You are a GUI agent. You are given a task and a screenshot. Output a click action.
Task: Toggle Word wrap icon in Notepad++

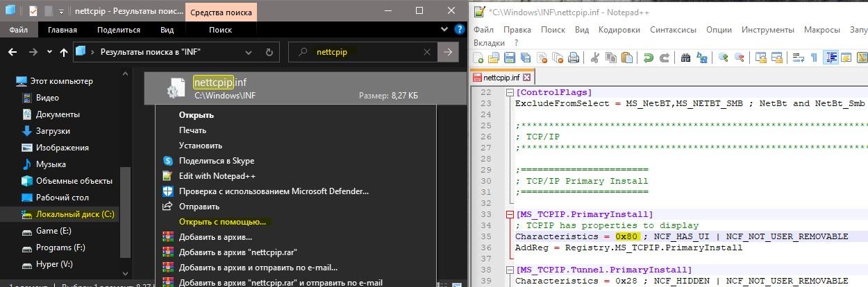click(x=799, y=58)
